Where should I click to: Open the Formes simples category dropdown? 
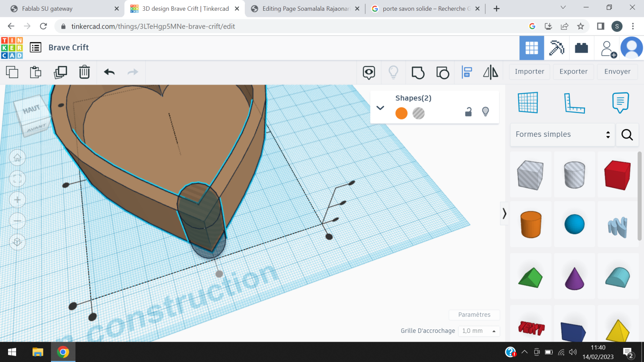562,134
